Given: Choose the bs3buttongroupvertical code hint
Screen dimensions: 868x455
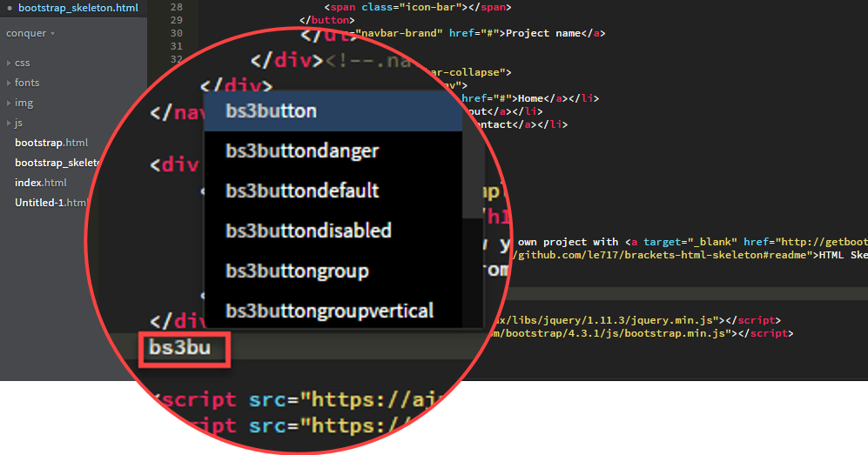Looking at the screenshot, I should (333, 311).
